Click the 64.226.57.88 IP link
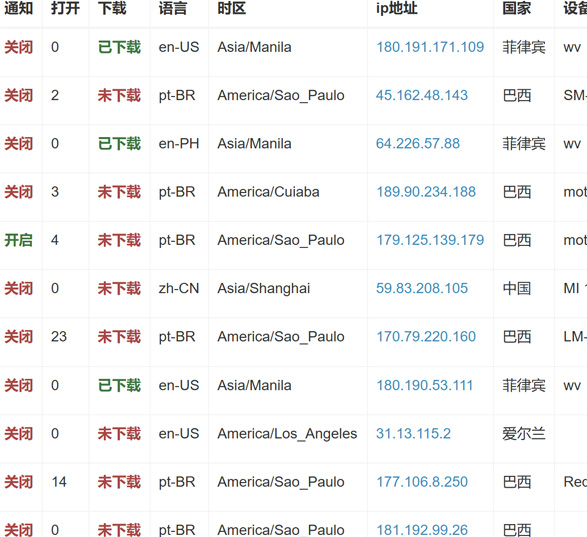The image size is (587, 537). point(418,144)
